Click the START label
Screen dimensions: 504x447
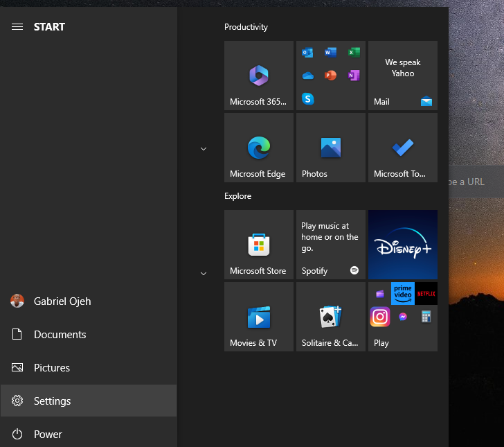[50, 27]
